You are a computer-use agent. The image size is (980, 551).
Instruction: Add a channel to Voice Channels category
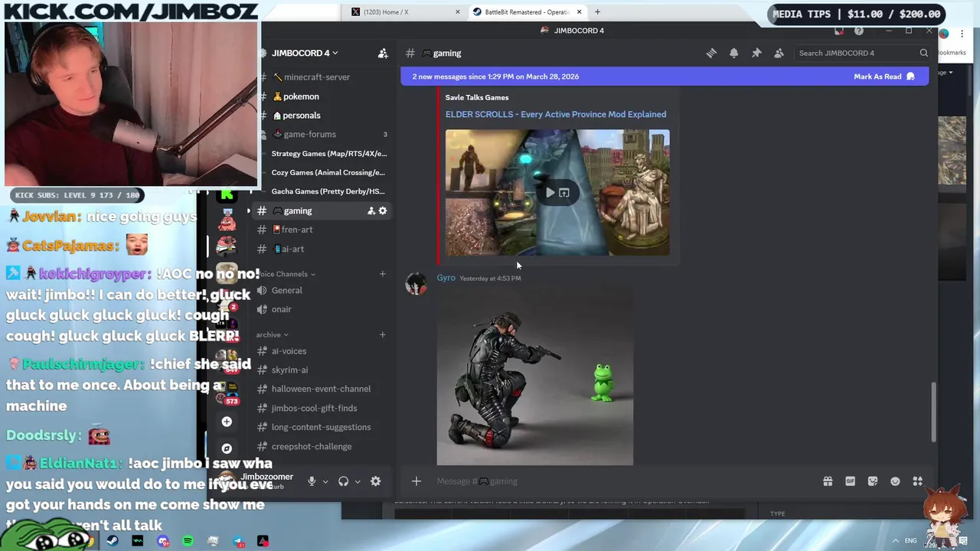point(383,274)
